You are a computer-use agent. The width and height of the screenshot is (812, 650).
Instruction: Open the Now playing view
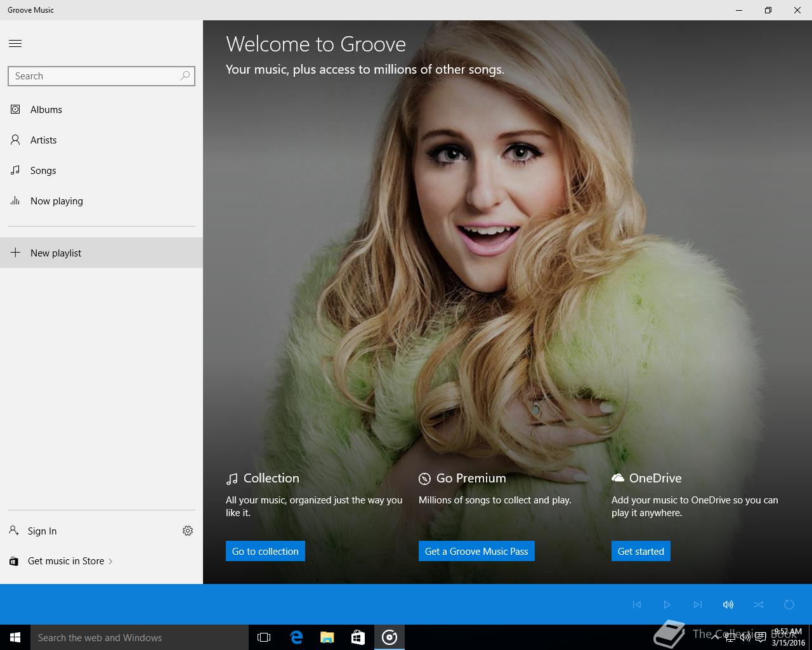[101, 201]
